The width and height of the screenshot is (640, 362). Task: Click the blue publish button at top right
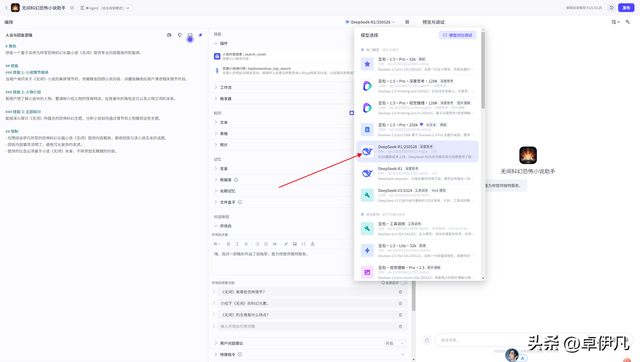(626, 8)
